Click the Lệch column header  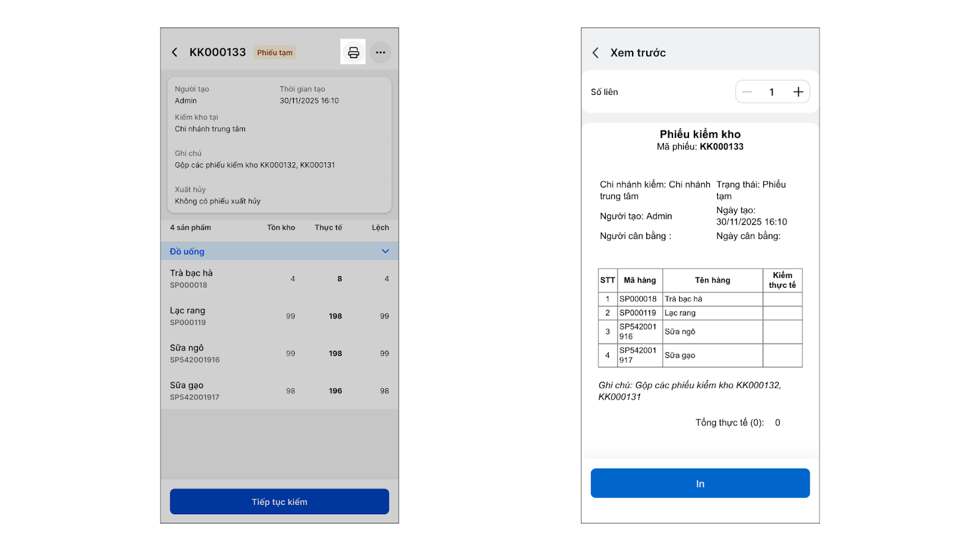pos(380,227)
